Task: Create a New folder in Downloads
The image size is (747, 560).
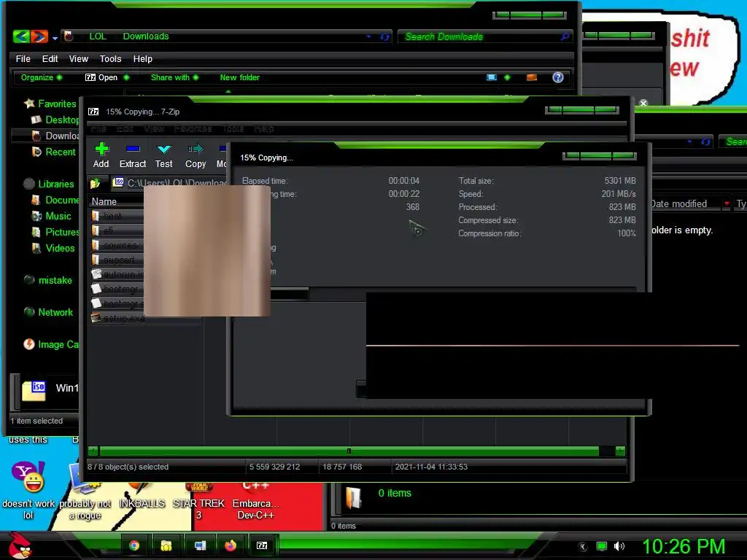Action: 239,77
